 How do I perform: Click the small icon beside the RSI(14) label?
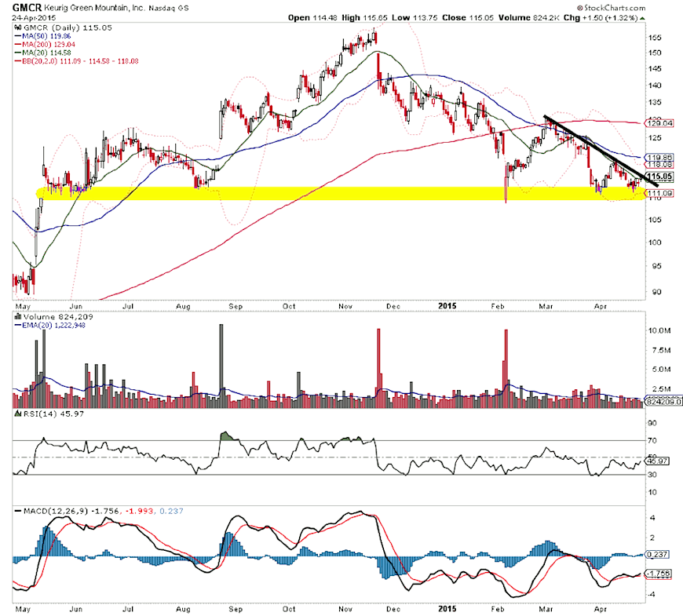tap(18, 413)
